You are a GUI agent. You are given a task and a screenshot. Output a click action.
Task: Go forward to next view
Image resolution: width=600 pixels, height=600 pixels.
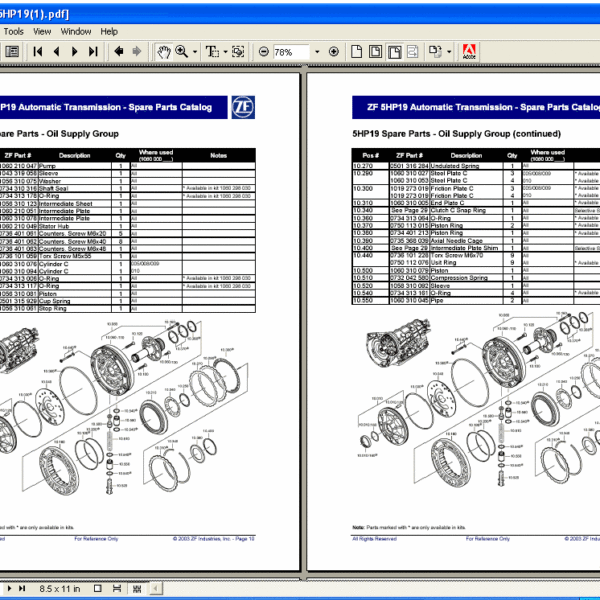click(x=137, y=51)
